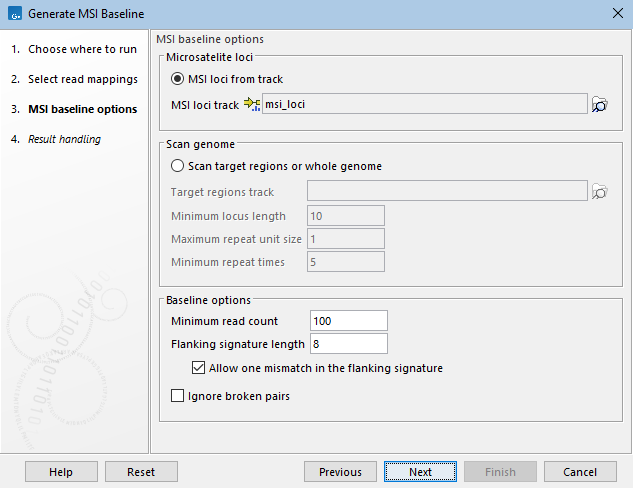The image size is (633, 488).
Task: Click the yellow arrow workflow input icon
Action: coord(252,104)
